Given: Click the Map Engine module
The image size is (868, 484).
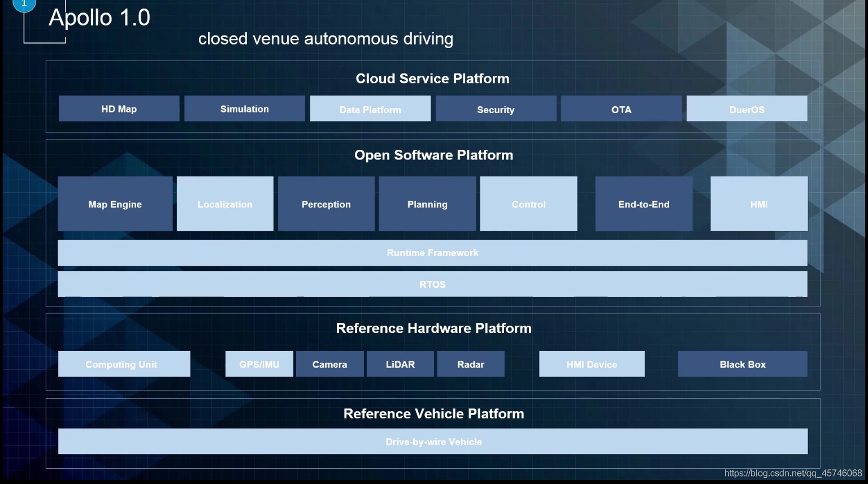Looking at the screenshot, I should (115, 204).
